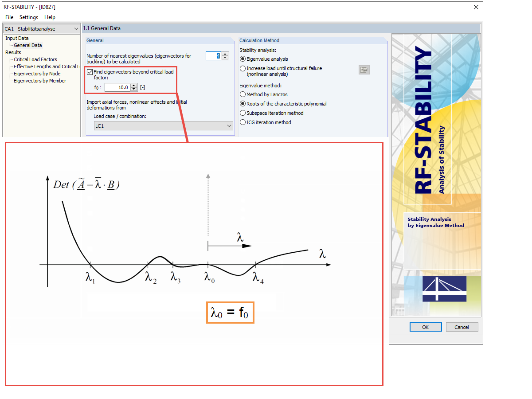This screenshot has height=399, width=532.
Task: Open the Help menu
Action: 50,17
